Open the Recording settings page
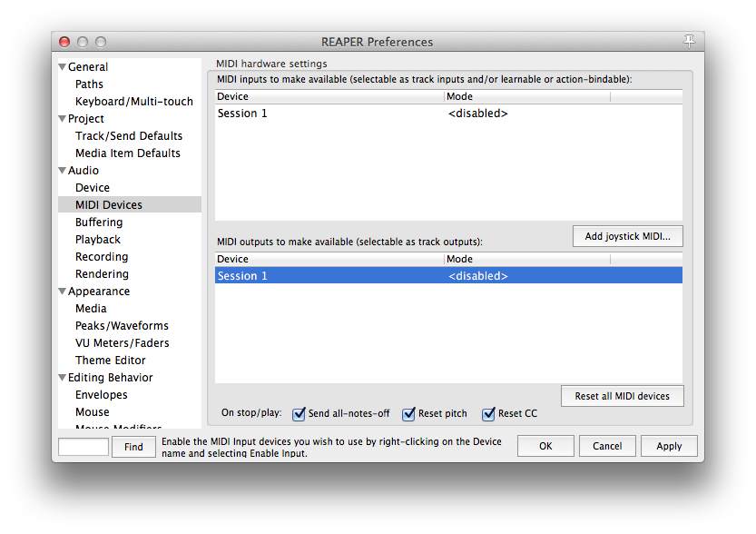This screenshot has width=756, height=534. point(102,257)
